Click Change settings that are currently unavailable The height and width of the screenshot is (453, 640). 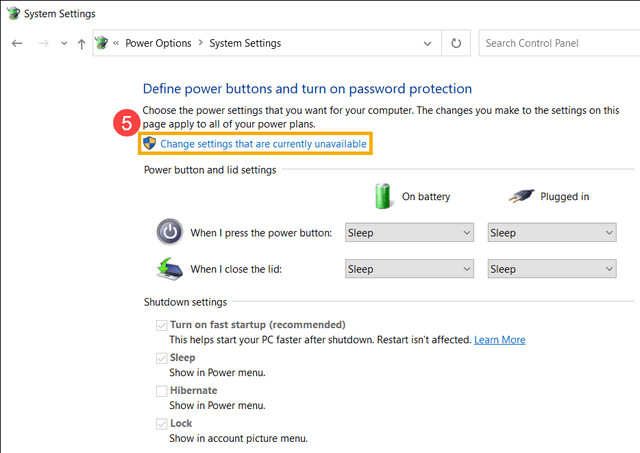click(x=264, y=145)
